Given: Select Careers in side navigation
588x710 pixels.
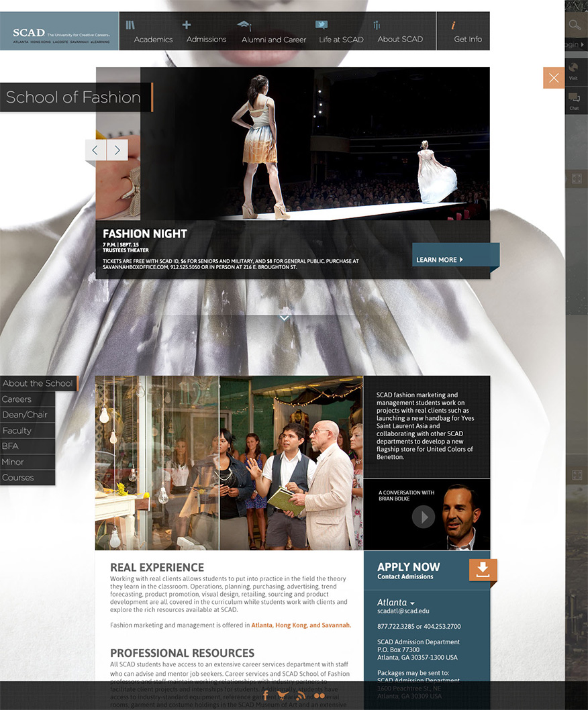Looking at the screenshot, I should (27, 399).
